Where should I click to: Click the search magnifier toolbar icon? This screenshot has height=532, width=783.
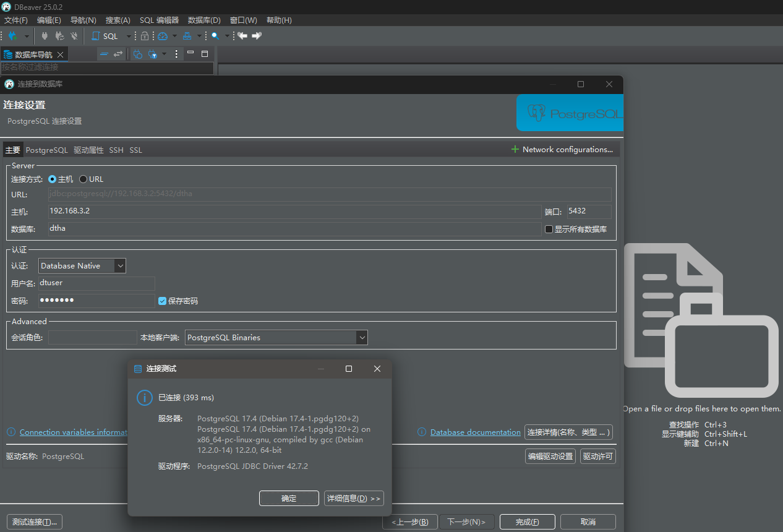click(215, 36)
